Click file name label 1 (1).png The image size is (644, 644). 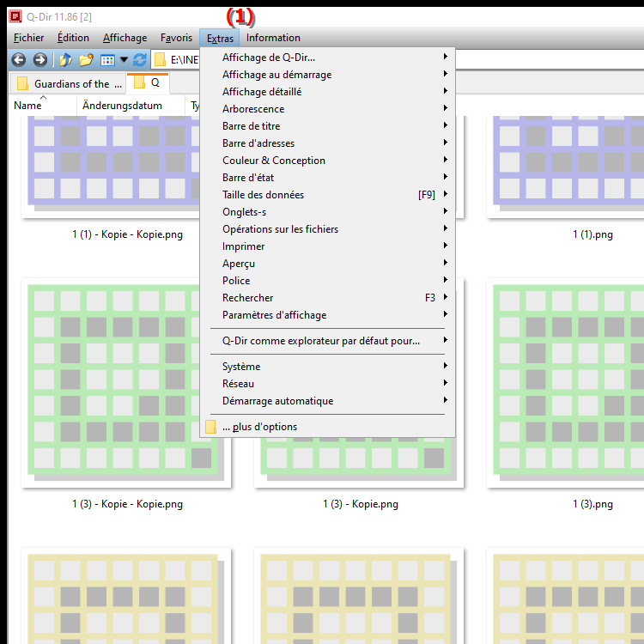pyautogui.click(x=592, y=234)
